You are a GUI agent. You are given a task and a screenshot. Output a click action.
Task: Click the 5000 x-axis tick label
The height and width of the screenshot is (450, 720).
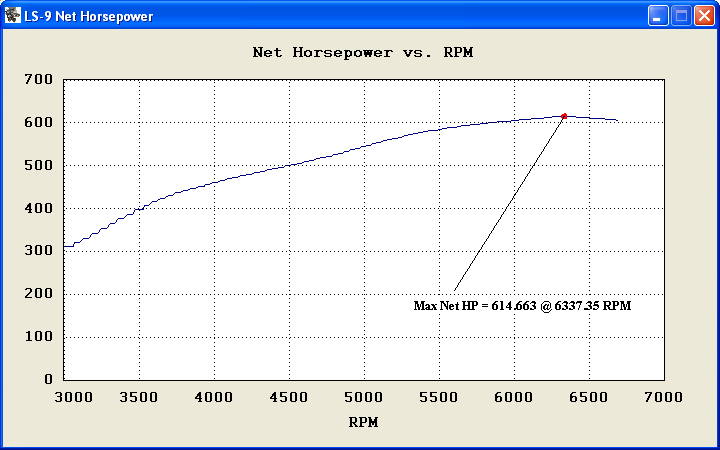click(x=364, y=397)
